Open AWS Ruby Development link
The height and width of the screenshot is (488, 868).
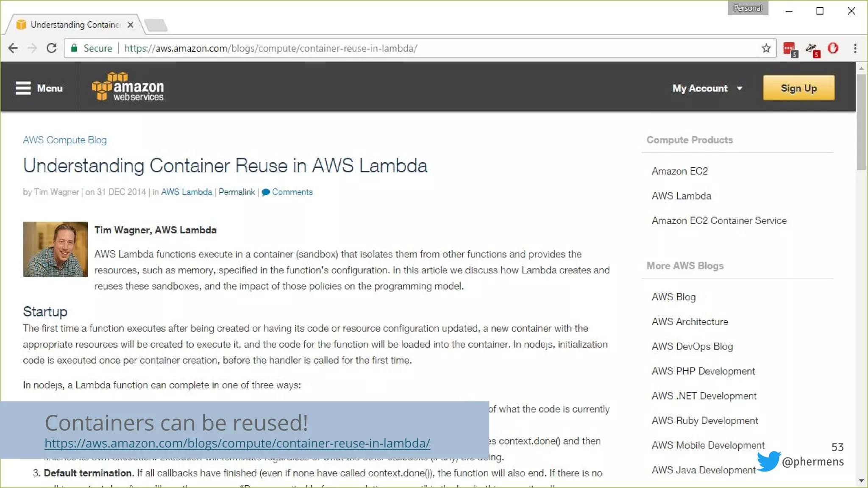coord(705,420)
